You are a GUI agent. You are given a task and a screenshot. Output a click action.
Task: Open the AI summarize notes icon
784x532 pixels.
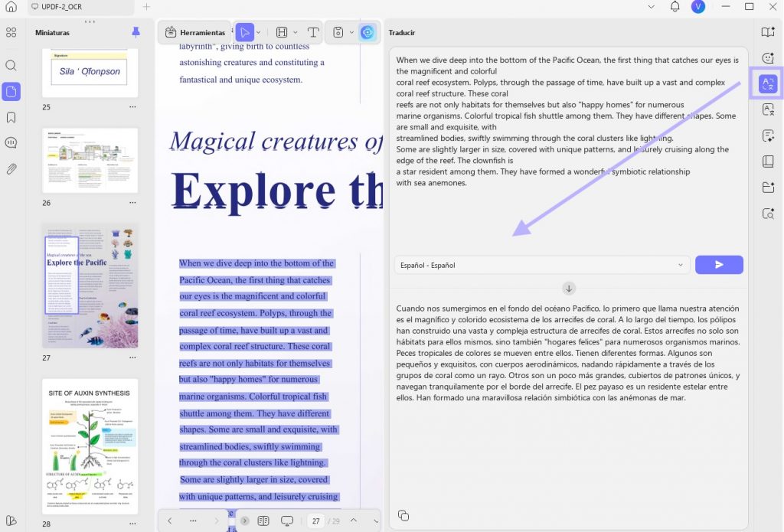[768, 135]
